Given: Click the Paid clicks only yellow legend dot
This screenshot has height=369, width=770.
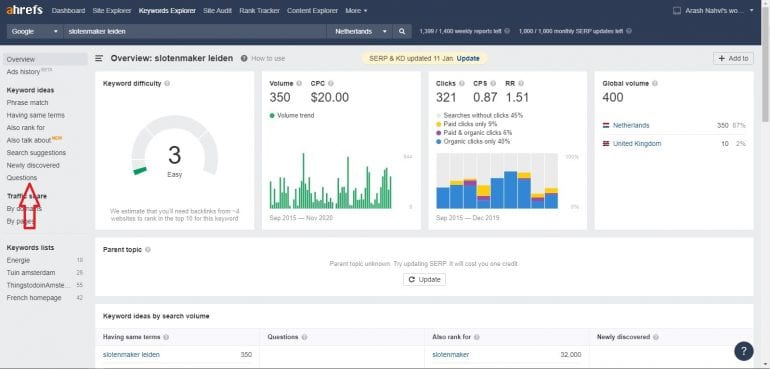Looking at the screenshot, I should pos(438,124).
